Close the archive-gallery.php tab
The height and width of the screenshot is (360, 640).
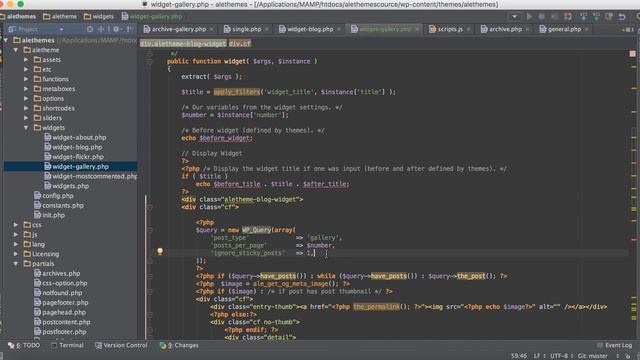pos(211,29)
